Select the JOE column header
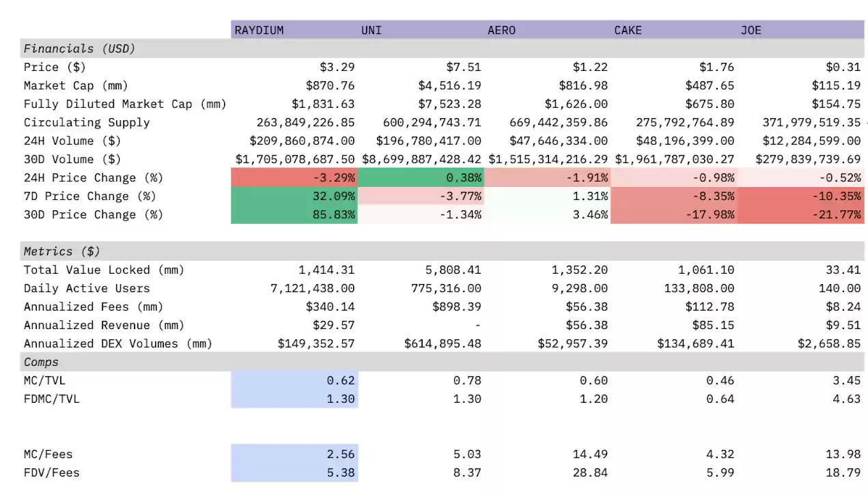 (800, 30)
